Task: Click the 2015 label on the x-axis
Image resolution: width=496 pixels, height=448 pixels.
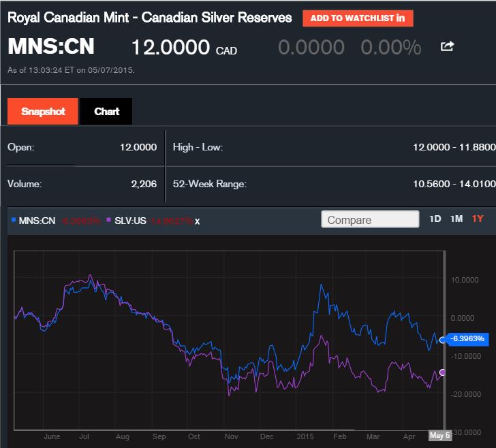Action: tap(305, 436)
